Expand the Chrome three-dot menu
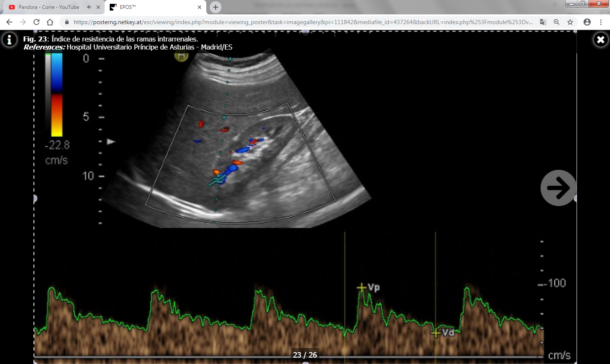 pyautogui.click(x=601, y=22)
